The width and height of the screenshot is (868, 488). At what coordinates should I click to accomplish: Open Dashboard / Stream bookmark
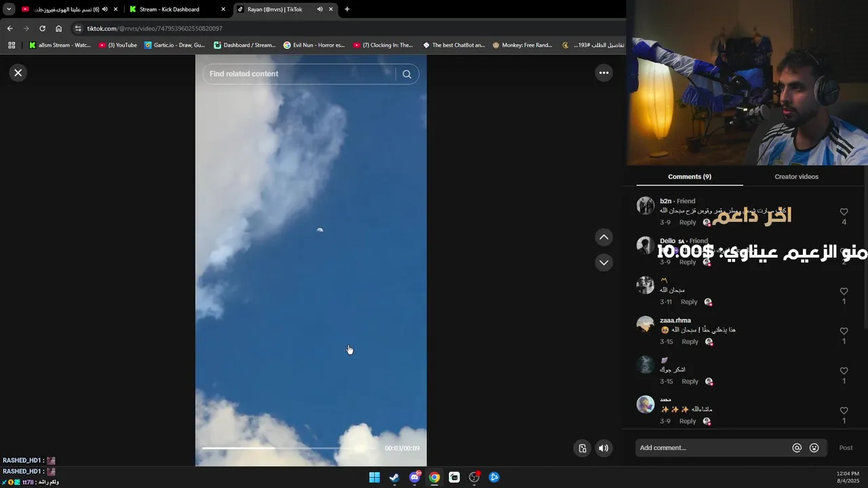245,45
